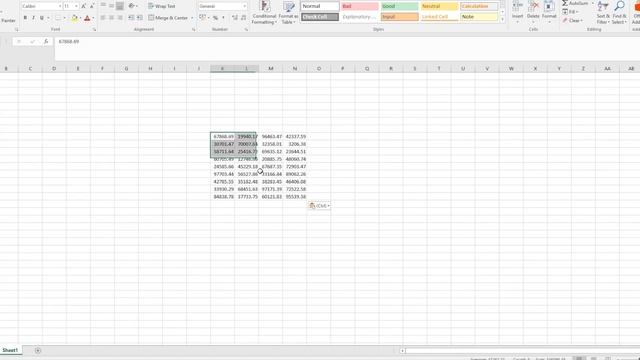Toggle Middle Align in Alignment group
This screenshot has height=360, width=640.
point(111,6)
